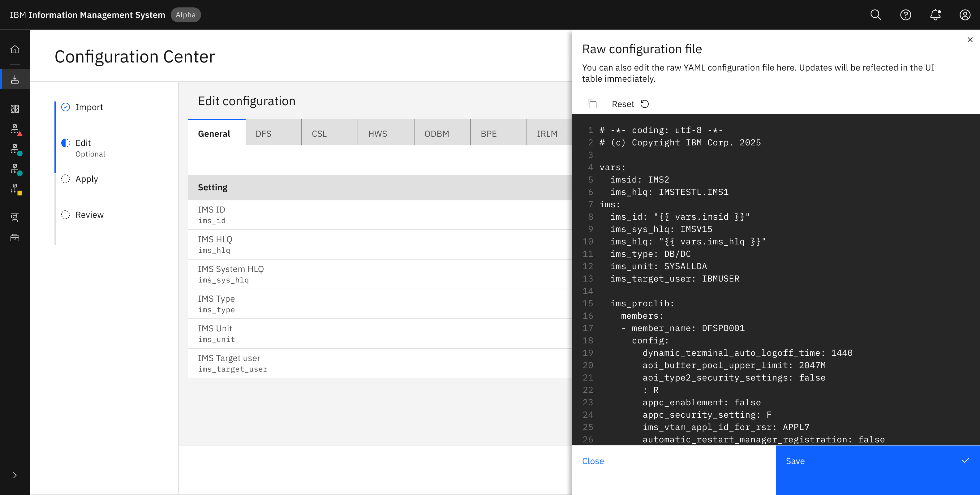
Task: Switch to the IRLM tab
Action: [549, 132]
